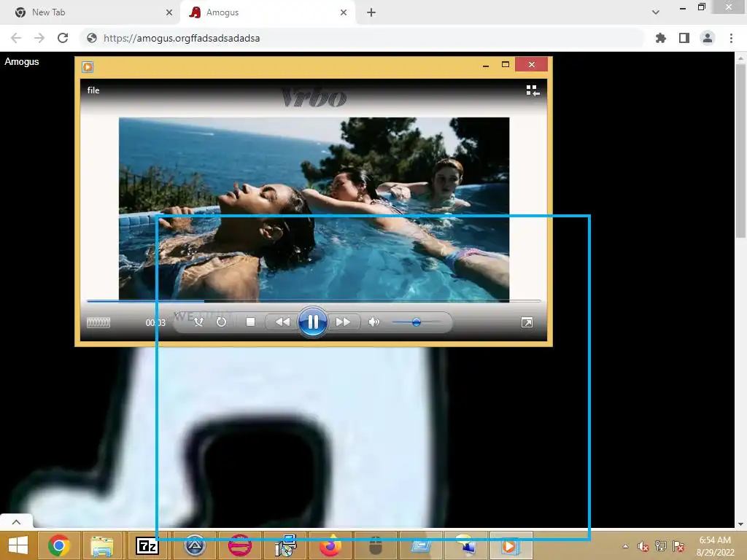
Task: Click the scrollbar down arrow
Action: click(x=740, y=524)
